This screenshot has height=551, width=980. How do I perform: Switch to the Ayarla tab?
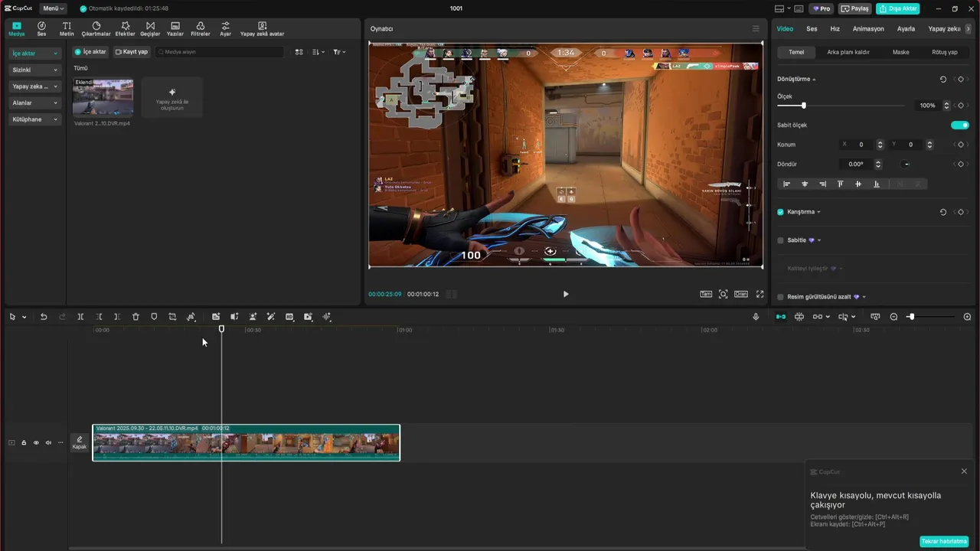(x=906, y=29)
